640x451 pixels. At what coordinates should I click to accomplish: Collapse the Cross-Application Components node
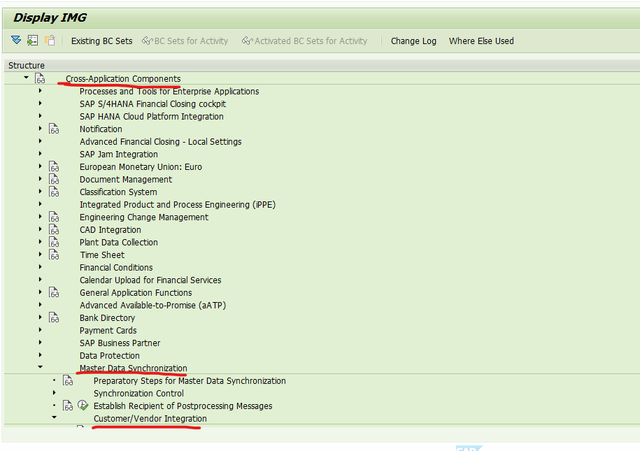26,78
